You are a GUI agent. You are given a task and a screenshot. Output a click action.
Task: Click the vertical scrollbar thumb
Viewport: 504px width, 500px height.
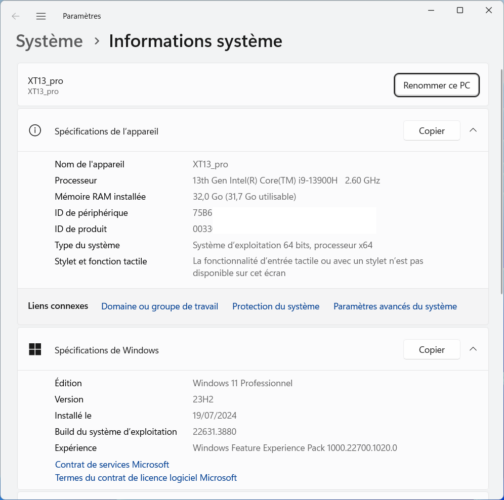click(502, 182)
